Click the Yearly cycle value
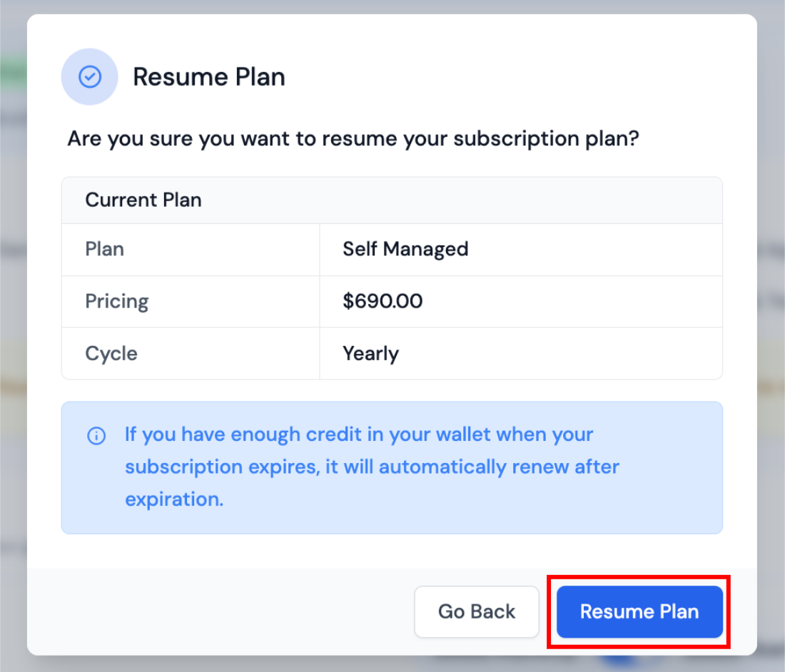This screenshot has height=672, width=785. (370, 353)
